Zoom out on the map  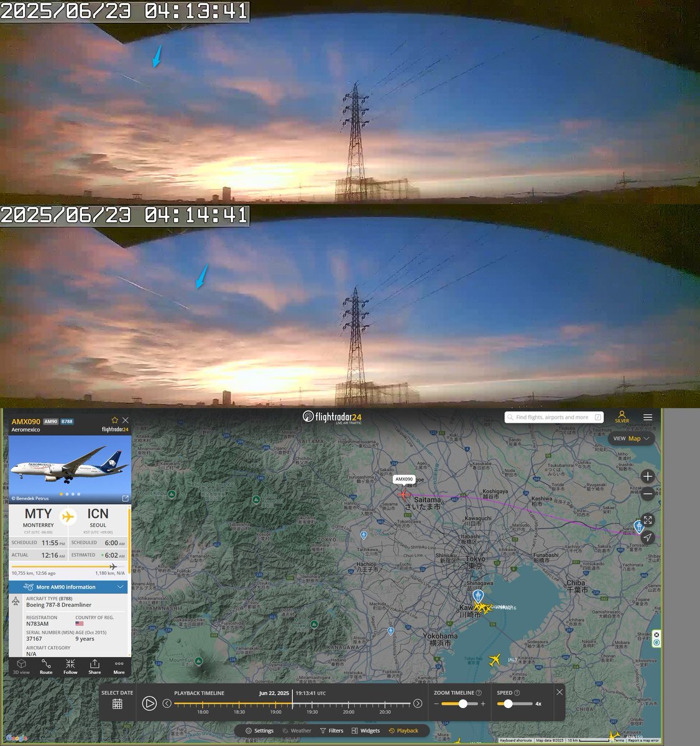648,494
